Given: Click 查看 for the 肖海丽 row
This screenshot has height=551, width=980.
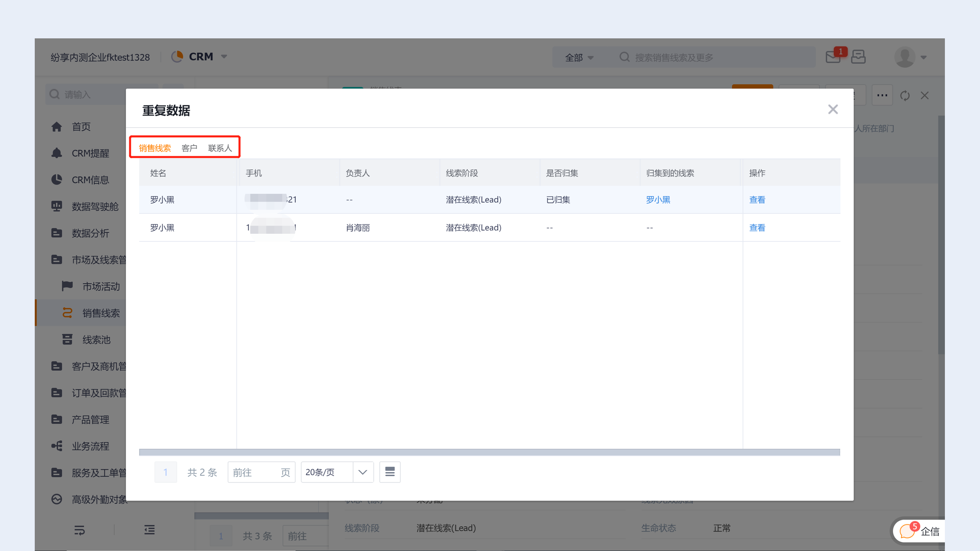Looking at the screenshot, I should pos(757,228).
